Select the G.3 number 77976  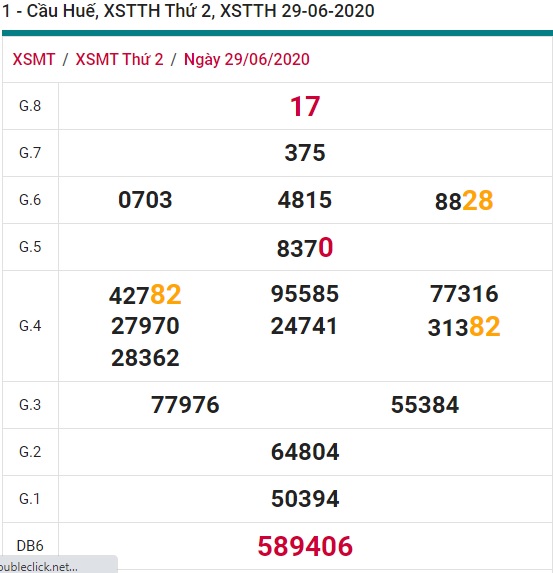point(185,405)
